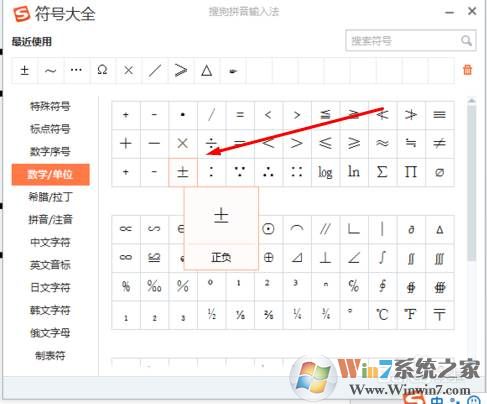Insert the ≒ symbol in the grid

pyautogui.click(x=411, y=144)
